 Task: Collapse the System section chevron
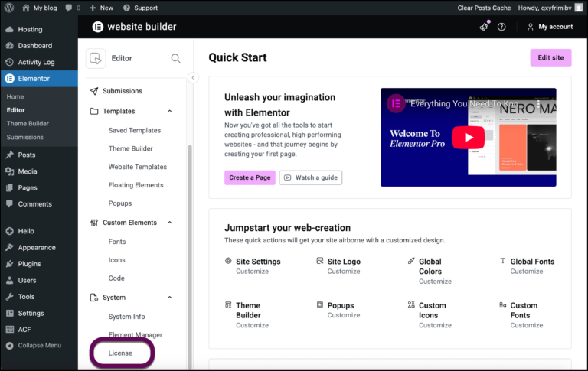point(169,298)
